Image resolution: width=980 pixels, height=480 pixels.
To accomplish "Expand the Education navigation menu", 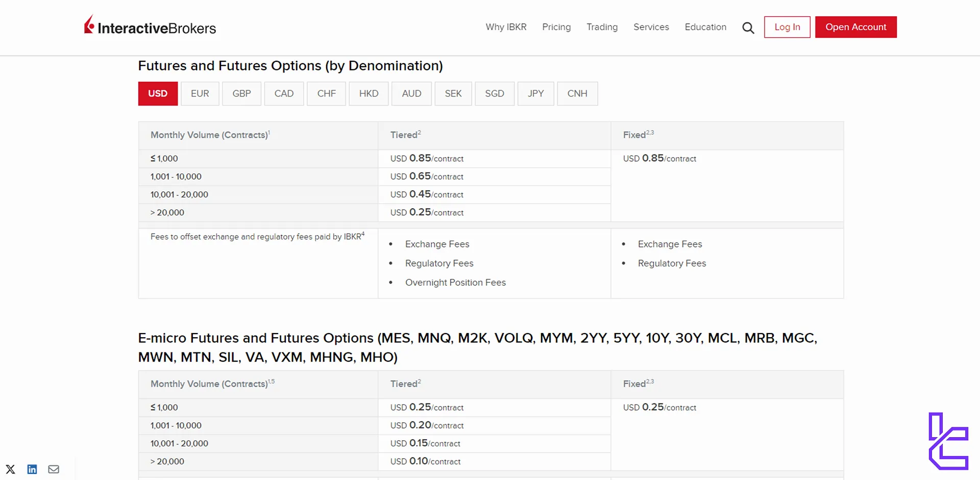I will tap(705, 27).
